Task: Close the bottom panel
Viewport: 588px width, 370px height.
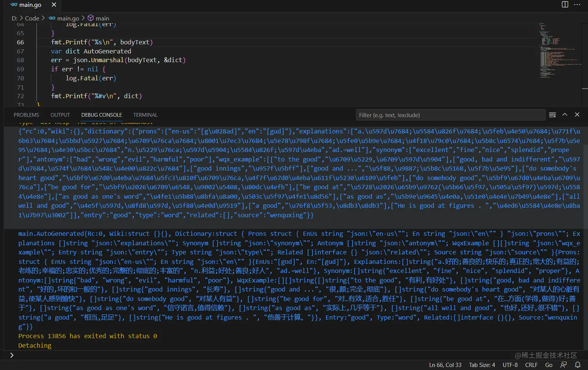Action: (577, 115)
